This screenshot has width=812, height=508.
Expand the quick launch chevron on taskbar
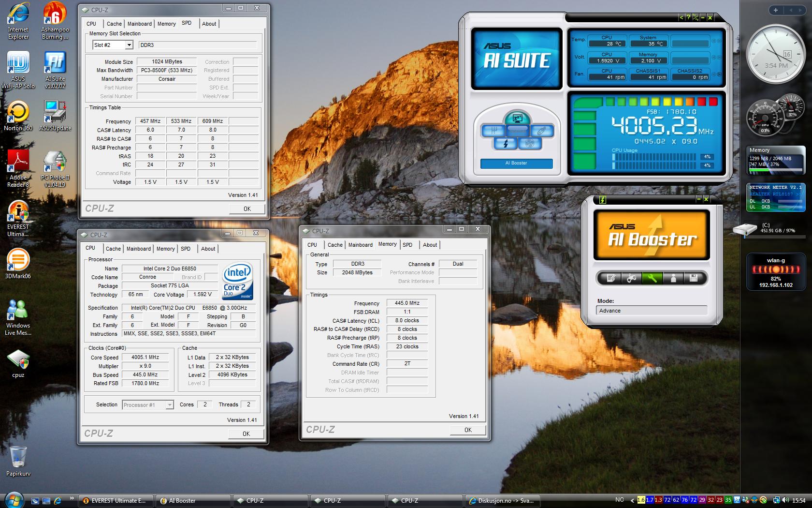click(x=72, y=498)
